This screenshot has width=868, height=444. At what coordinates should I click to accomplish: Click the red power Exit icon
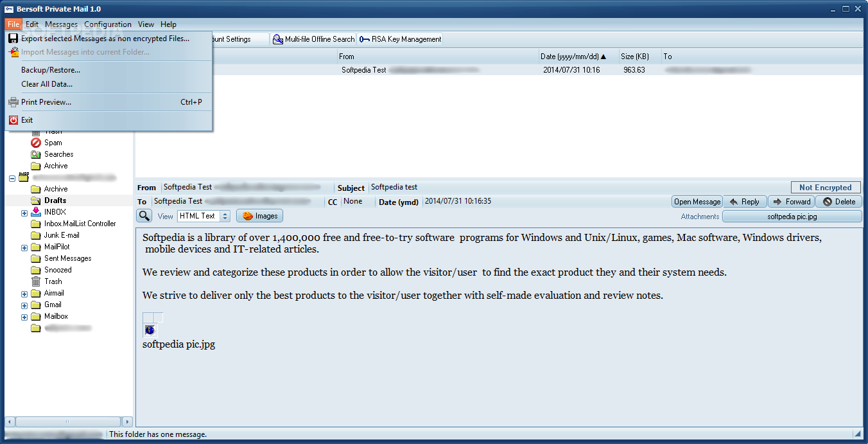tap(13, 120)
